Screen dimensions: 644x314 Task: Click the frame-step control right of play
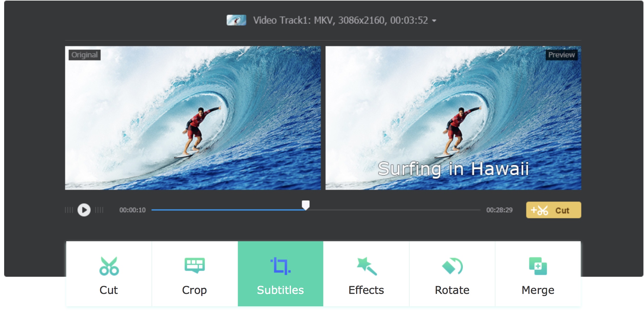[x=99, y=210]
